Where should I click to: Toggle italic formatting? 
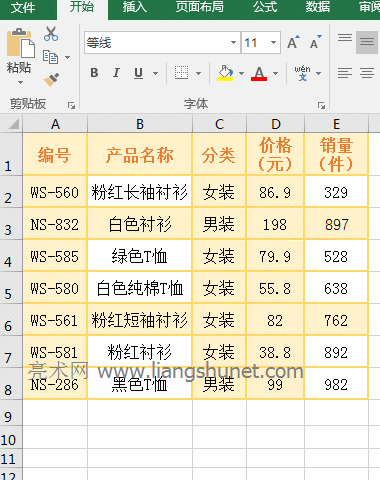tap(116, 73)
